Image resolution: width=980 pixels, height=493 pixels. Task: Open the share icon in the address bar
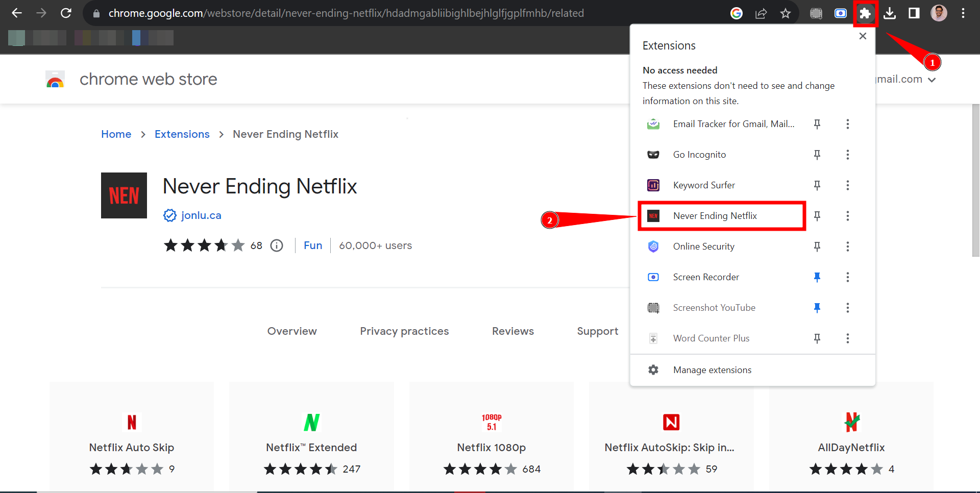click(761, 13)
